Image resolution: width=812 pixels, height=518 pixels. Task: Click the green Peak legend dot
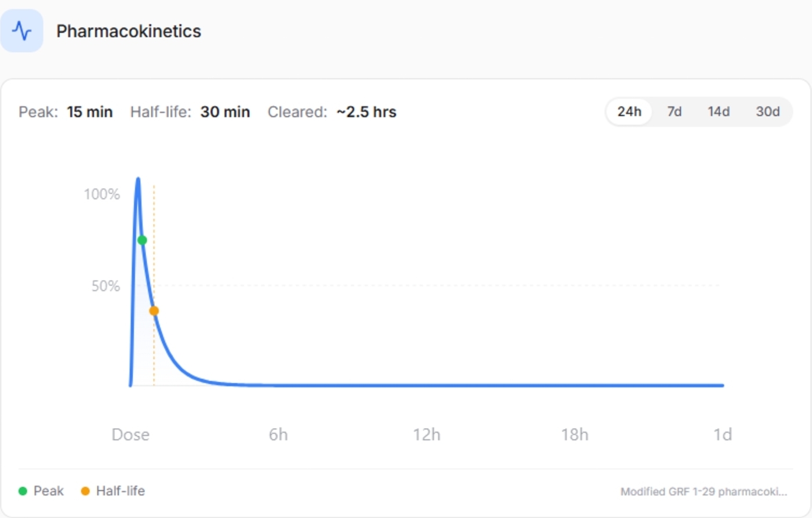tap(23, 491)
